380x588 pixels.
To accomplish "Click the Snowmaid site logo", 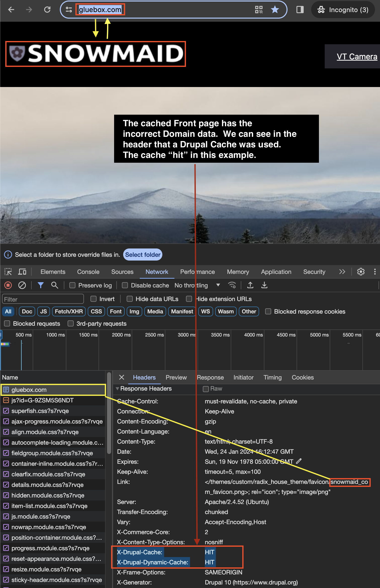I will (x=96, y=54).
